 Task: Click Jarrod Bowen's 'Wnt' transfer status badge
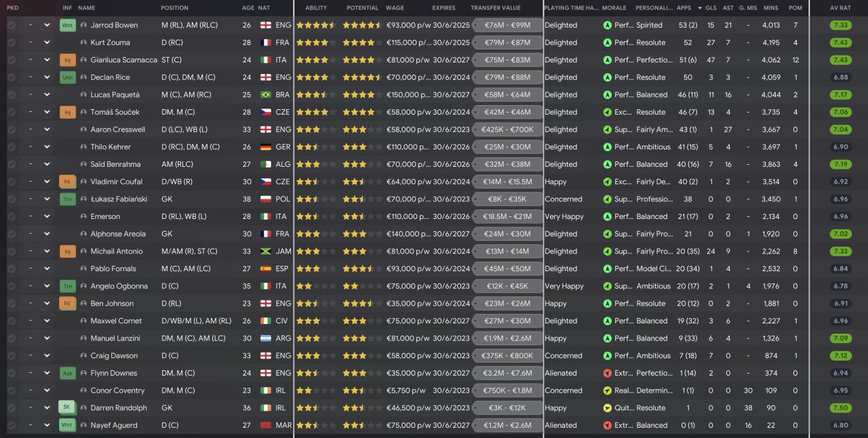68,25
